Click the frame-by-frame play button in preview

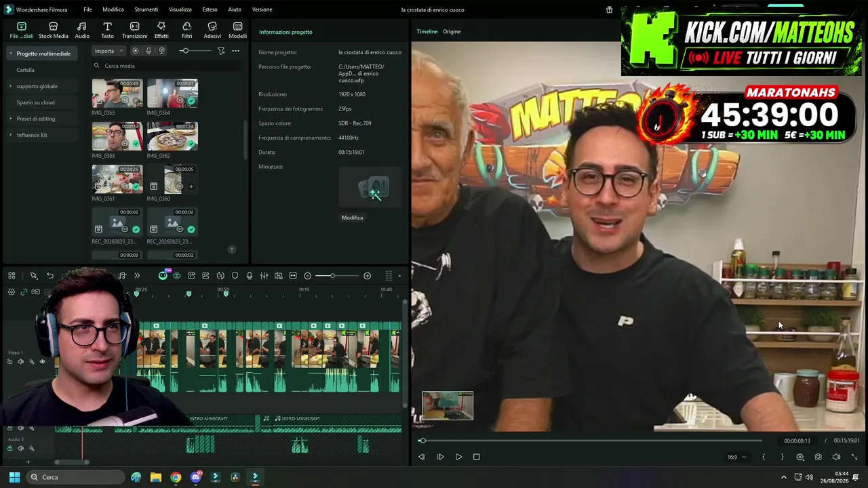coord(440,457)
